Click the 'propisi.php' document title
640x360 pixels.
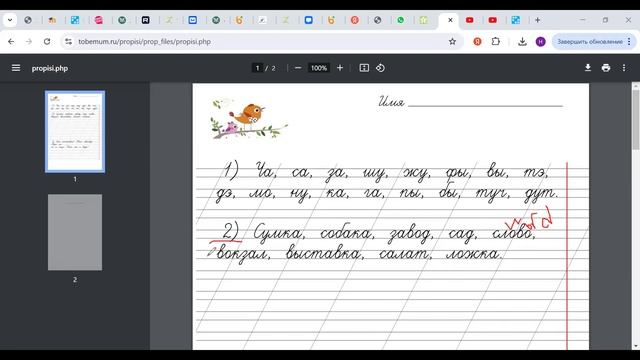click(50, 68)
